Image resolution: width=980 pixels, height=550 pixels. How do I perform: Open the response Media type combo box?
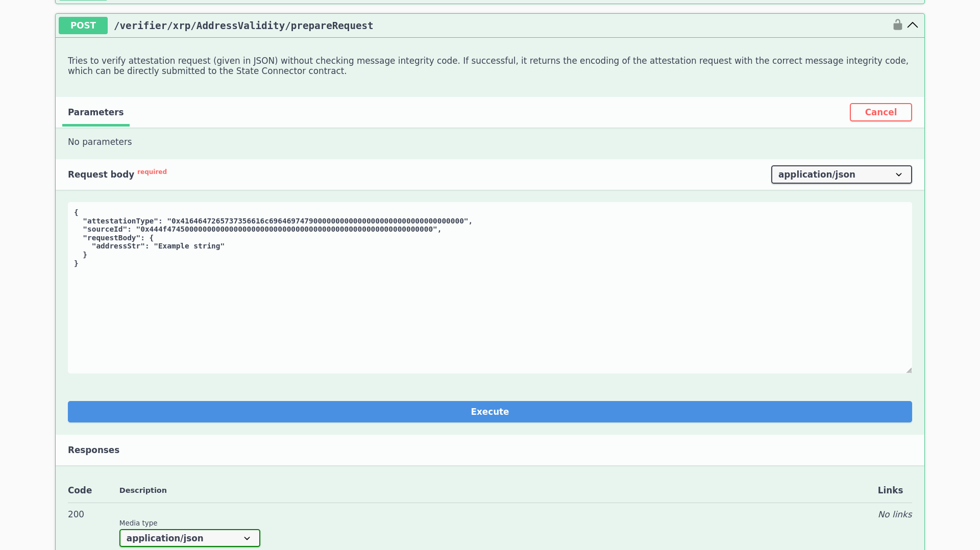(x=189, y=538)
